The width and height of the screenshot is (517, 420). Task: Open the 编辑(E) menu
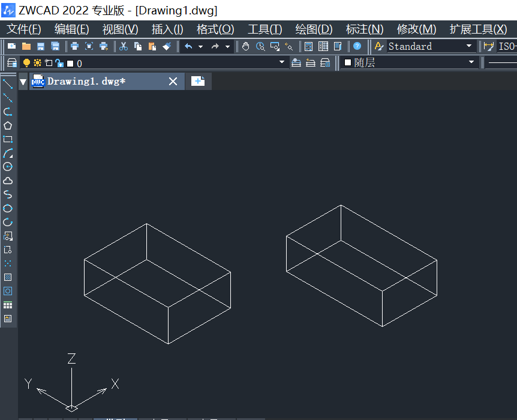coord(71,29)
